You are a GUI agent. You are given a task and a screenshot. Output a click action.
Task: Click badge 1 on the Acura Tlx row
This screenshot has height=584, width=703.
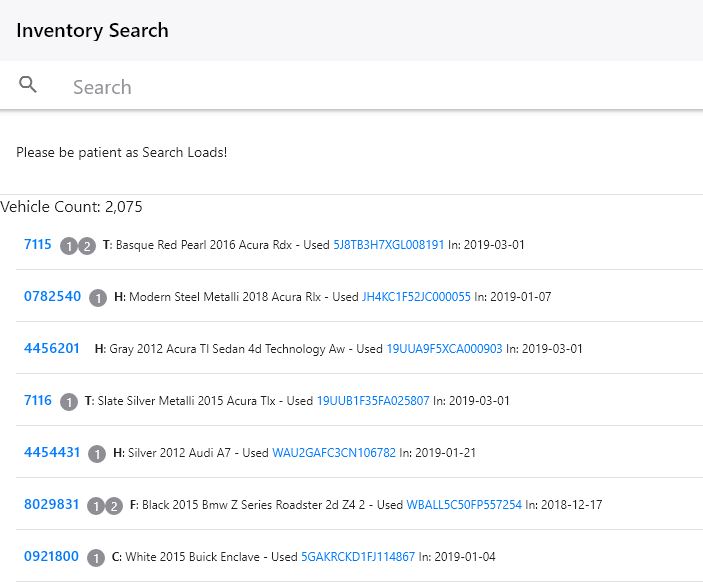pos(69,402)
